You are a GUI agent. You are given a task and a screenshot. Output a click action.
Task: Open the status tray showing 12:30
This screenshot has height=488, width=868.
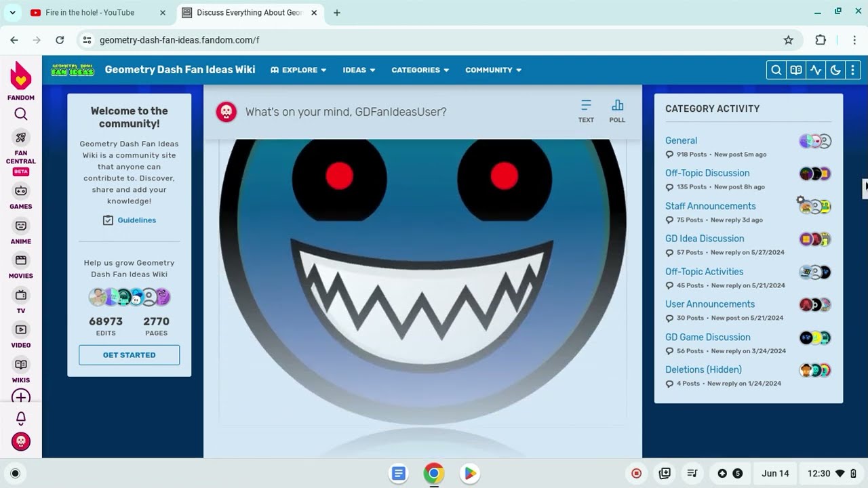coord(832,474)
